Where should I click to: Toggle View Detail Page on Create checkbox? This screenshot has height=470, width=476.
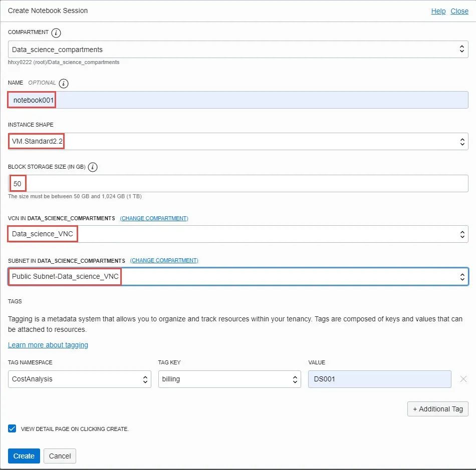(x=13, y=429)
